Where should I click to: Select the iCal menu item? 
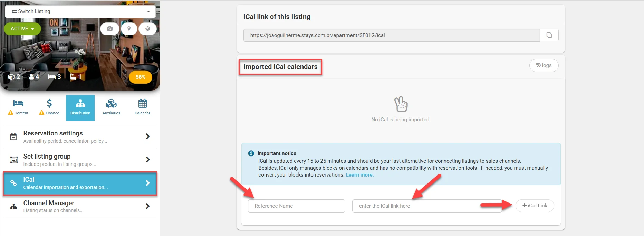point(80,183)
